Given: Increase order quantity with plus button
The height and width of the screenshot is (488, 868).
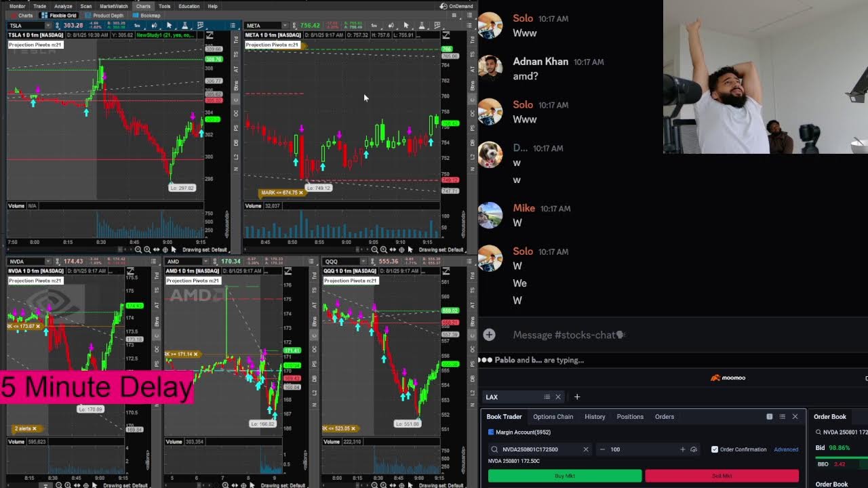Looking at the screenshot, I should click(682, 449).
